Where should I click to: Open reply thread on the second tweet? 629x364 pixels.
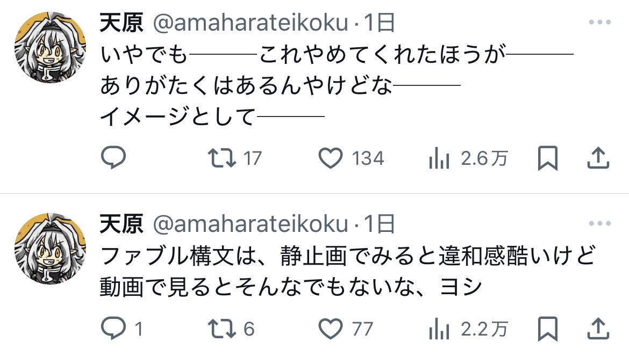(x=113, y=329)
